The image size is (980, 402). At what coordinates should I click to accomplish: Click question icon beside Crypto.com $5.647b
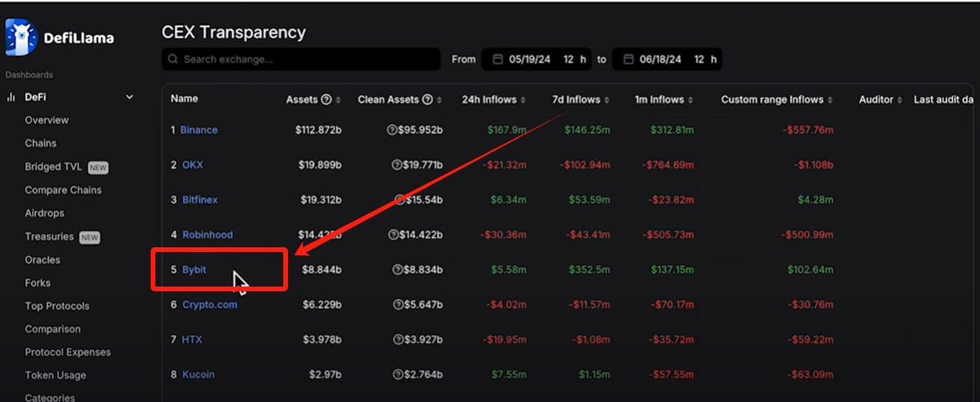(397, 305)
